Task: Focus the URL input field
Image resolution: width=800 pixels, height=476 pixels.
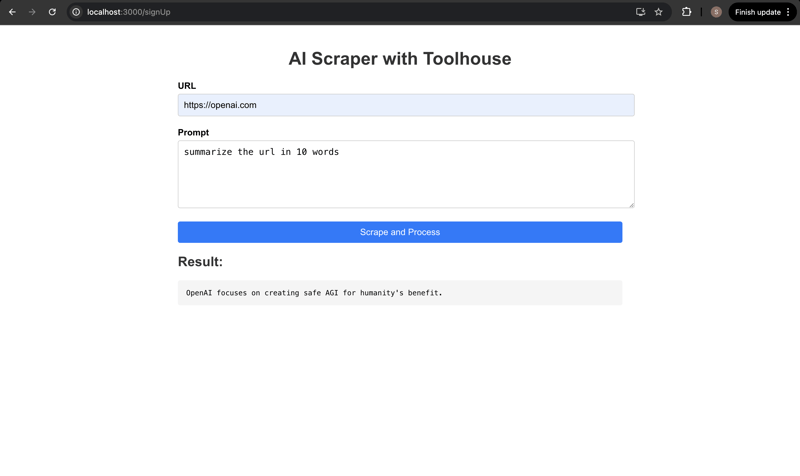Action: 406,105
